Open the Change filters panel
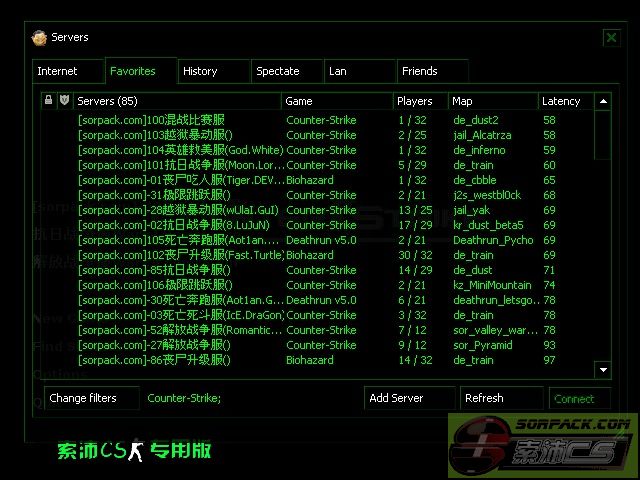This screenshot has height=480, width=640. click(x=92, y=398)
